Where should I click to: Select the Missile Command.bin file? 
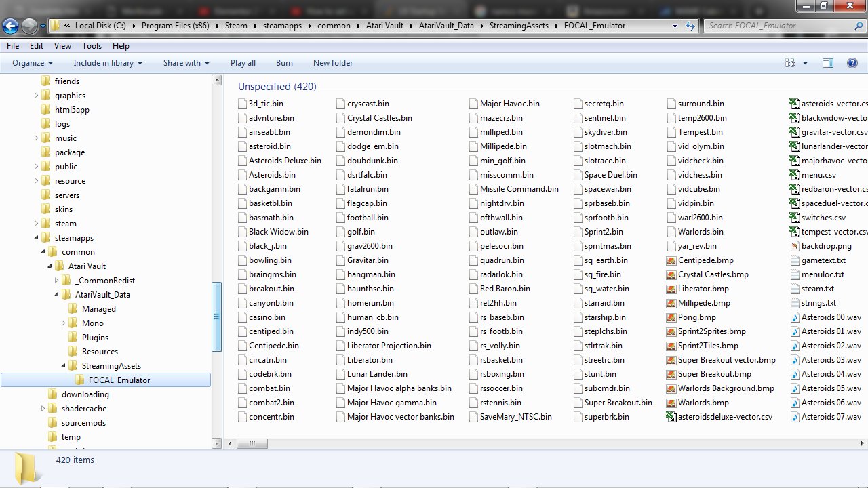coord(519,189)
